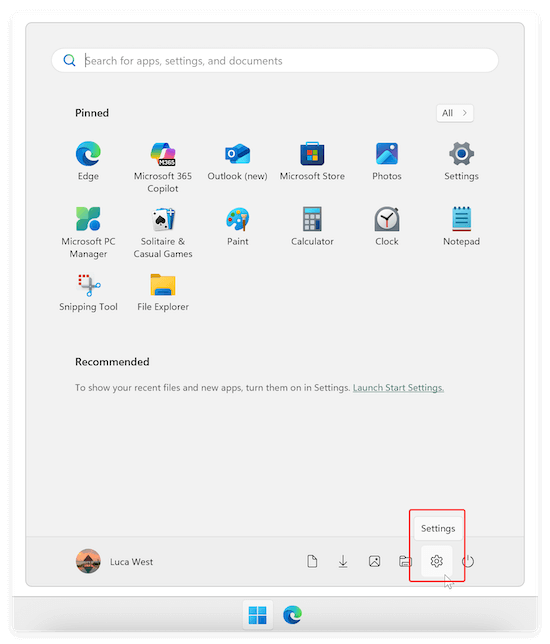Click the Pinned section heading

(x=92, y=113)
